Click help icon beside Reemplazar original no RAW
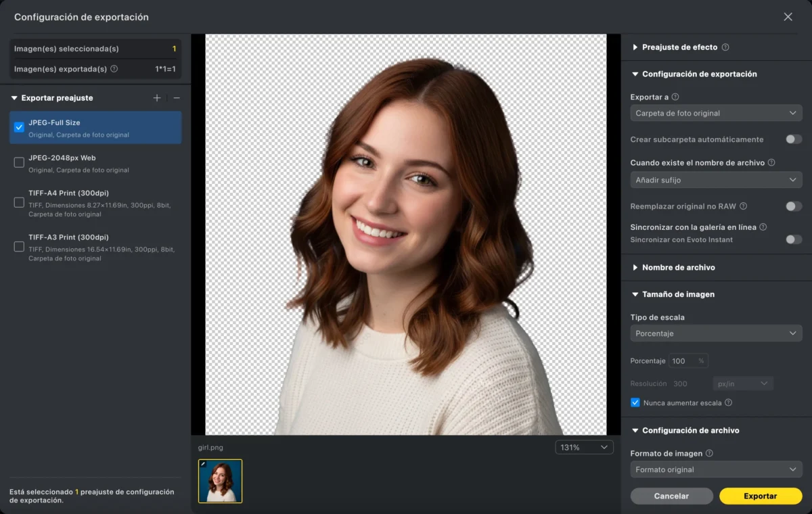Viewport: 812px width, 514px height. click(x=743, y=206)
